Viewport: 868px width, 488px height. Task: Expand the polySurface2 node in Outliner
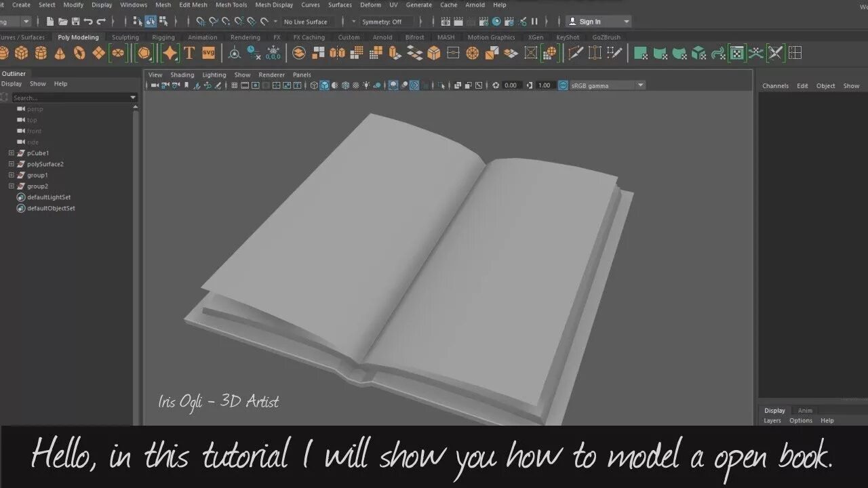(11, 164)
